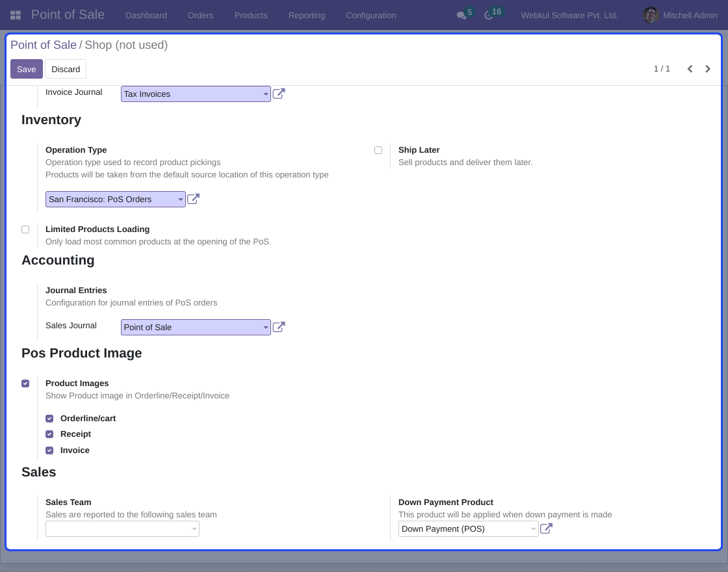Image resolution: width=728 pixels, height=572 pixels.
Task: Click the Sales Team heading
Action: [68, 502]
